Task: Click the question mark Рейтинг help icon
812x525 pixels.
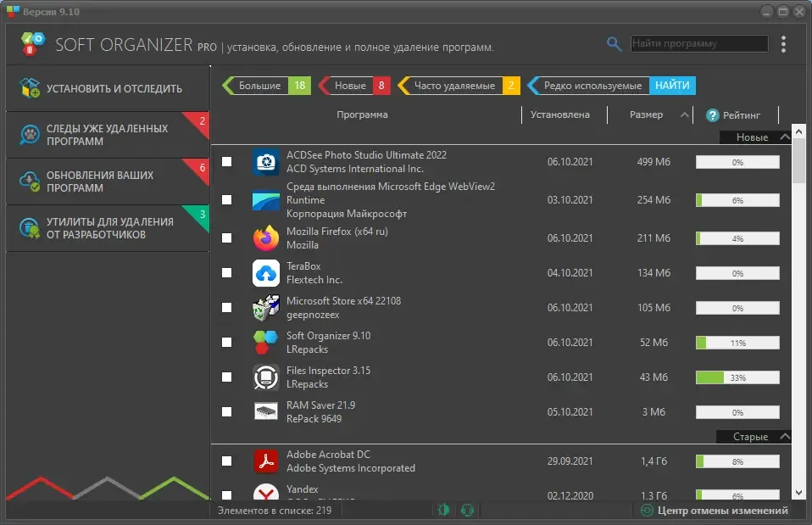Action: [713, 115]
